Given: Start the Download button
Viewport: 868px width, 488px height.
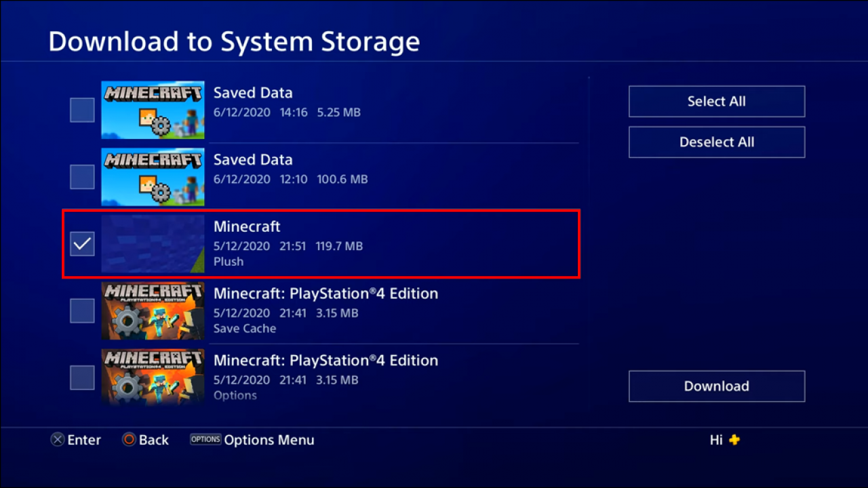Looking at the screenshot, I should point(716,386).
